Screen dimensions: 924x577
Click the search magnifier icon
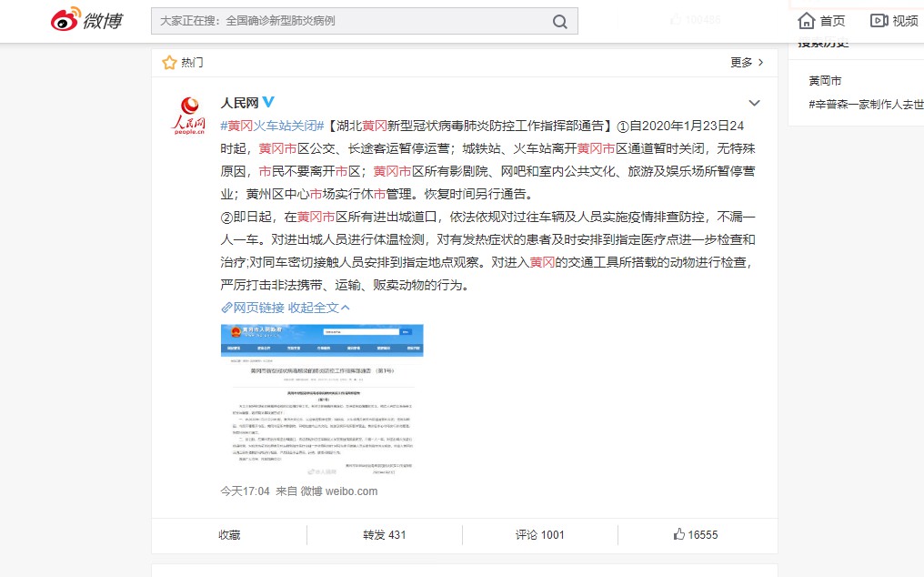point(560,22)
